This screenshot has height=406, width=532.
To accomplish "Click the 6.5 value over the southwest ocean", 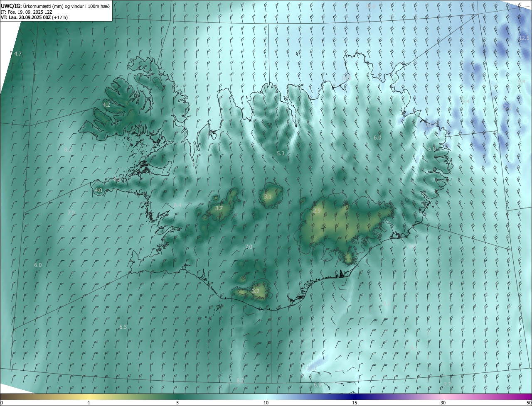I will [x=123, y=327].
